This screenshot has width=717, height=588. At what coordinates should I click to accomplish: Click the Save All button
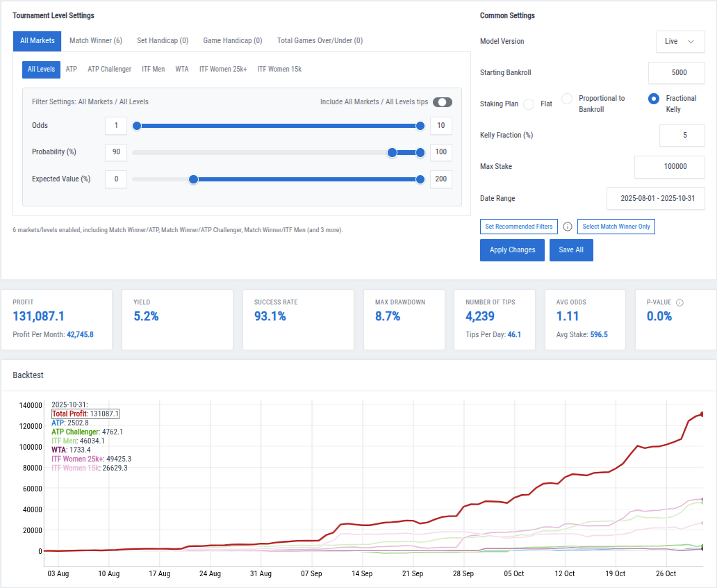(x=571, y=250)
